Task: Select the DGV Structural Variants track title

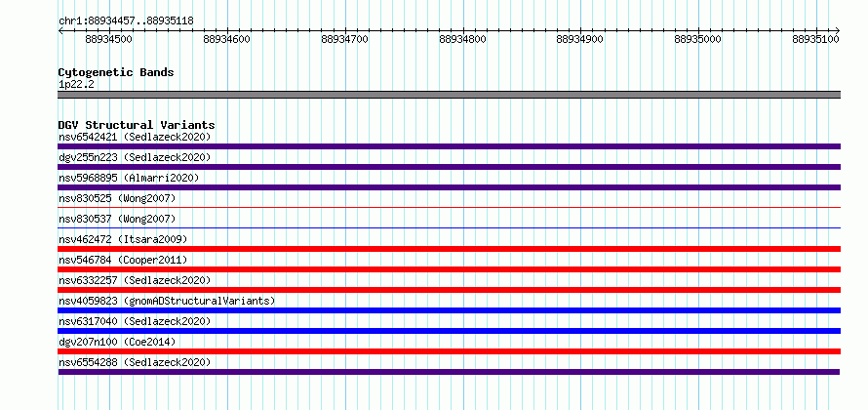Action: pyautogui.click(x=137, y=125)
